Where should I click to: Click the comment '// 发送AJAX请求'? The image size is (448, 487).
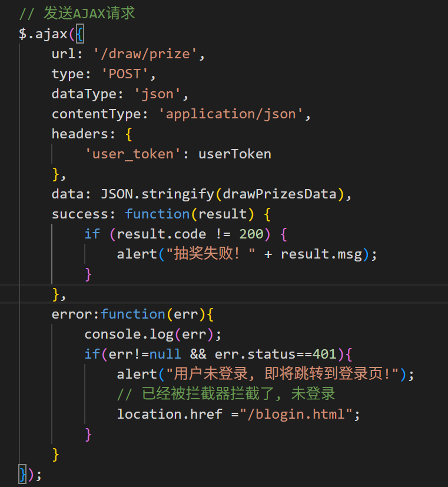(77, 14)
